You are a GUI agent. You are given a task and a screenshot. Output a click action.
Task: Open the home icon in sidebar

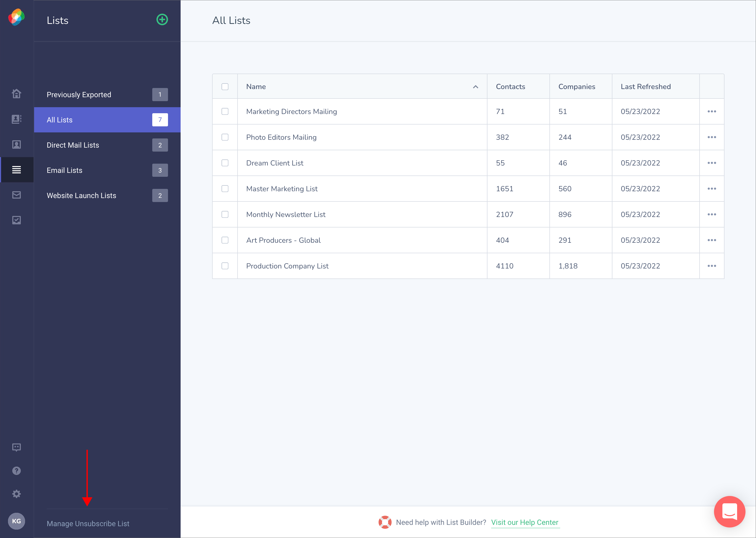(x=17, y=94)
